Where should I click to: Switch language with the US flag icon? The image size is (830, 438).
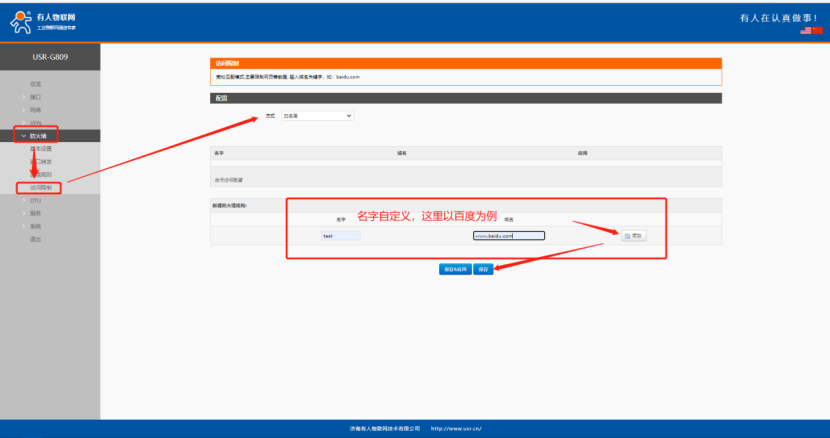click(806, 31)
